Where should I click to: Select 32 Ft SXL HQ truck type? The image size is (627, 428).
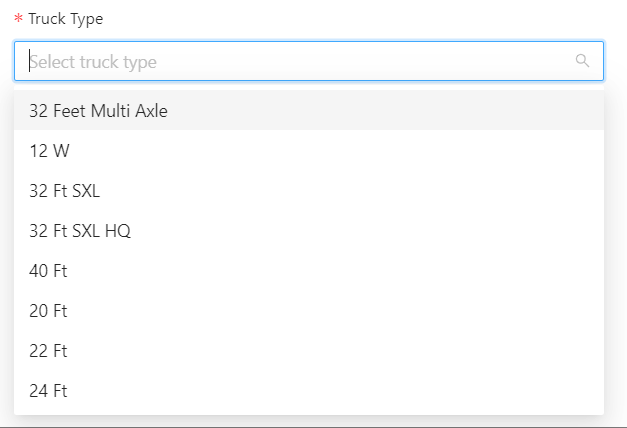coord(80,231)
